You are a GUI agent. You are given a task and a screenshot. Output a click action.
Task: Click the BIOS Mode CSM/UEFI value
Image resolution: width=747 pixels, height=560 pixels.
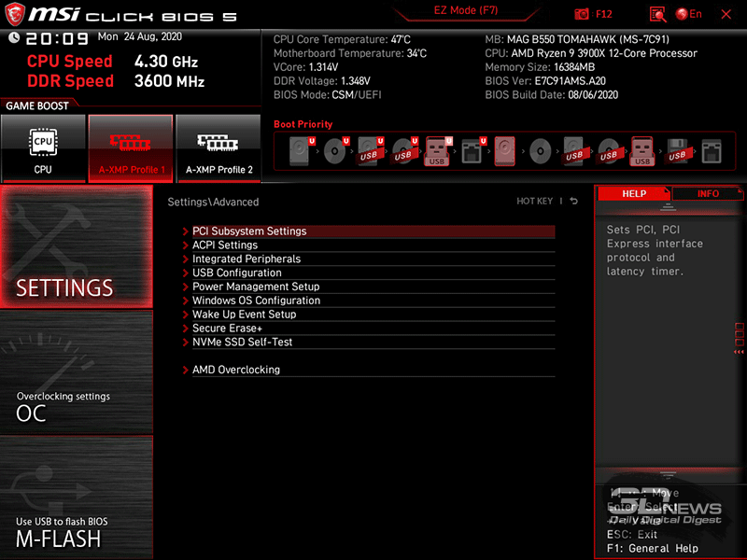tap(357, 95)
